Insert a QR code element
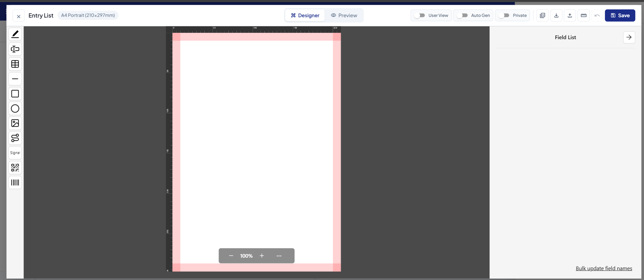Viewport: 644px width, 280px height. (15, 168)
